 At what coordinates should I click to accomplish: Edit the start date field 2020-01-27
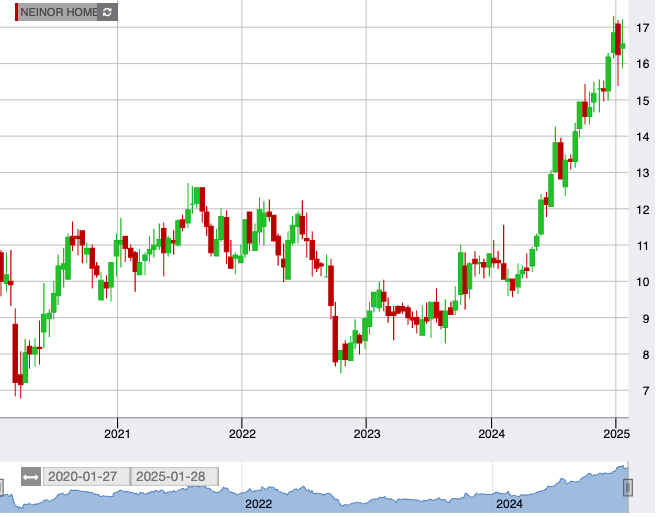pyautogui.click(x=87, y=477)
